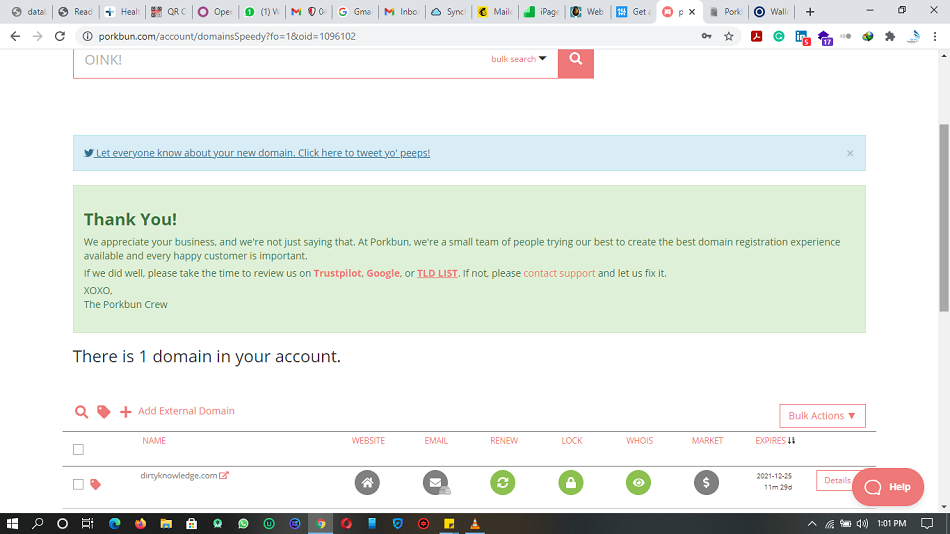Click the tag label icon above domain list
The height and width of the screenshot is (534, 950).
[103, 412]
